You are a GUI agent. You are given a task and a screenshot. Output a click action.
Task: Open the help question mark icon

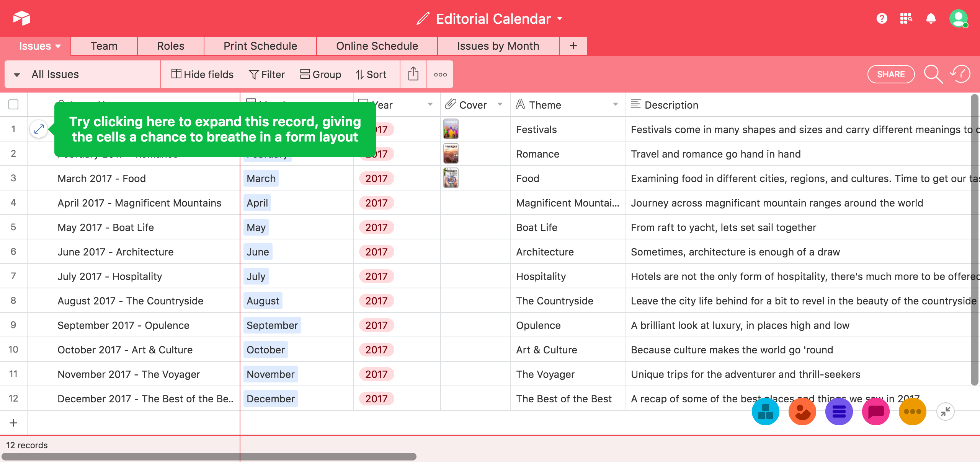pos(882,18)
